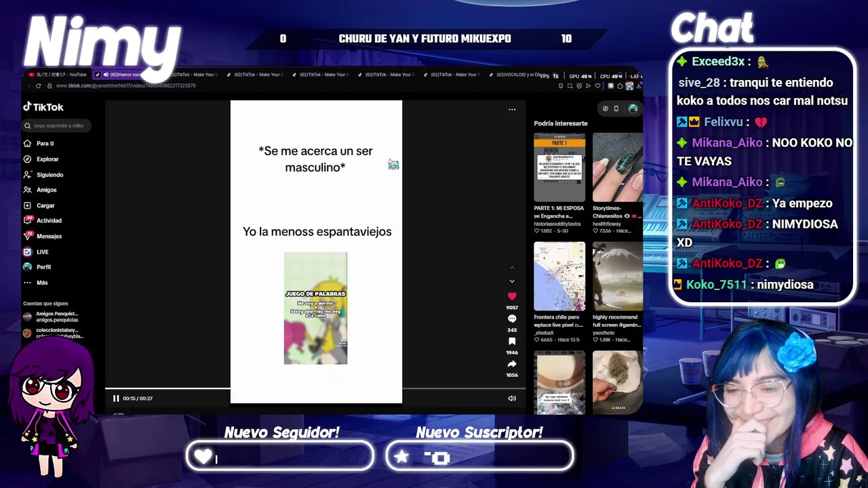Open Amigos in TikTok sidebar
868x488 pixels.
40,190
